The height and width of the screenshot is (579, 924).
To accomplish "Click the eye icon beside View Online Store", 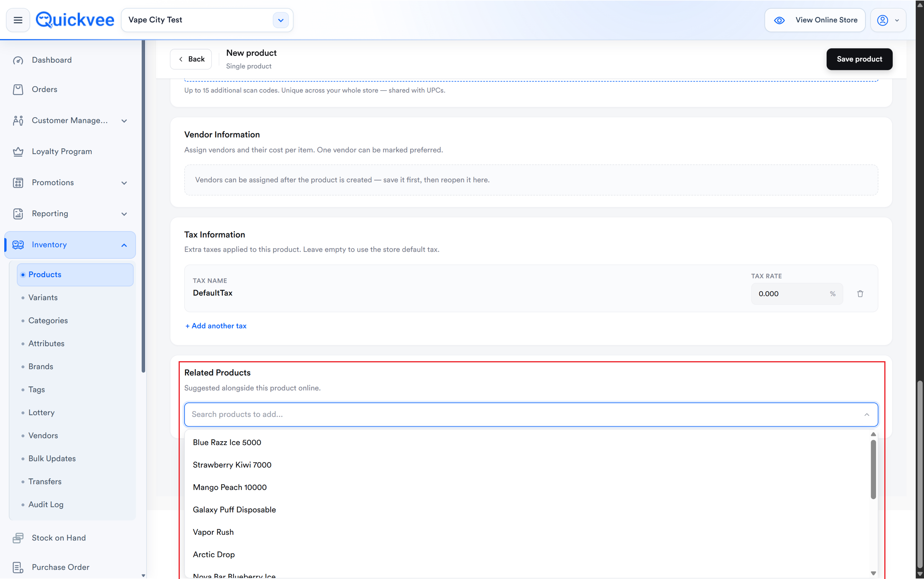I will tap(779, 20).
